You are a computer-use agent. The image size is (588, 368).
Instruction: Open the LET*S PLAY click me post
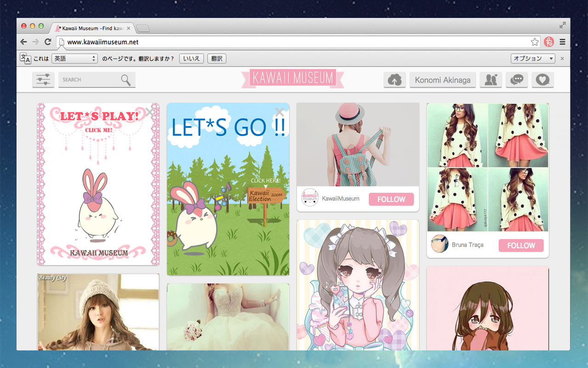click(x=98, y=184)
